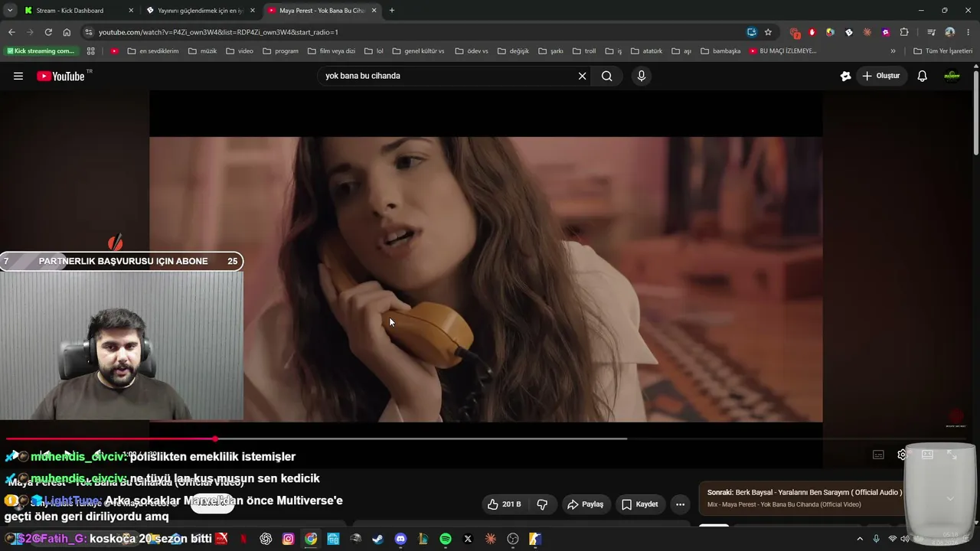Open Instagram from the taskbar
This screenshot has height=551, width=980.
coord(288,539)
